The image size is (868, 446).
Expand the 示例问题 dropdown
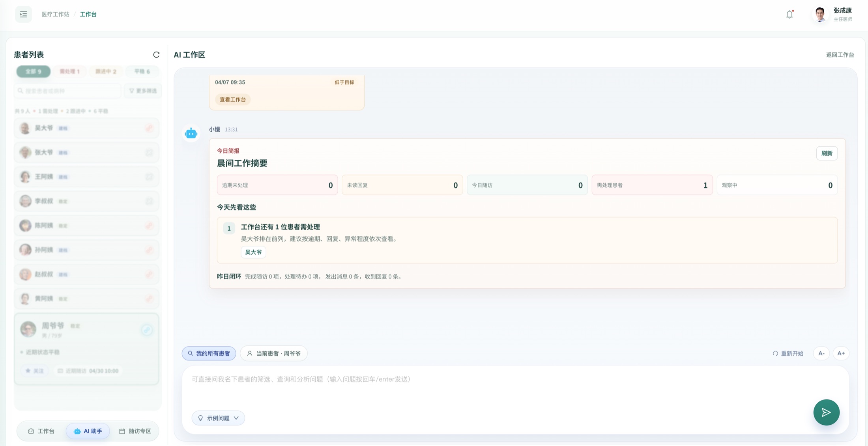[x=218, y=418]
